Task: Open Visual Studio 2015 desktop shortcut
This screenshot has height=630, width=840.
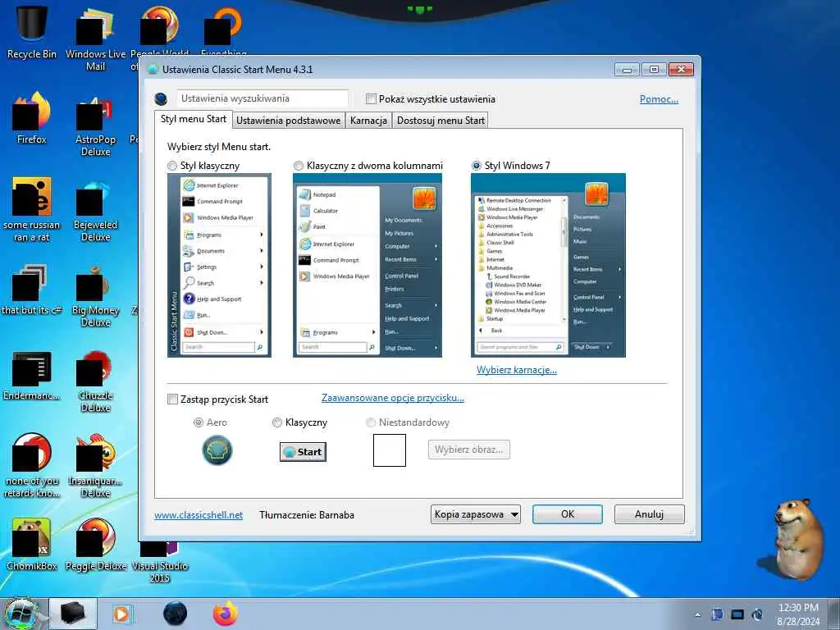Action: (160, 561)
